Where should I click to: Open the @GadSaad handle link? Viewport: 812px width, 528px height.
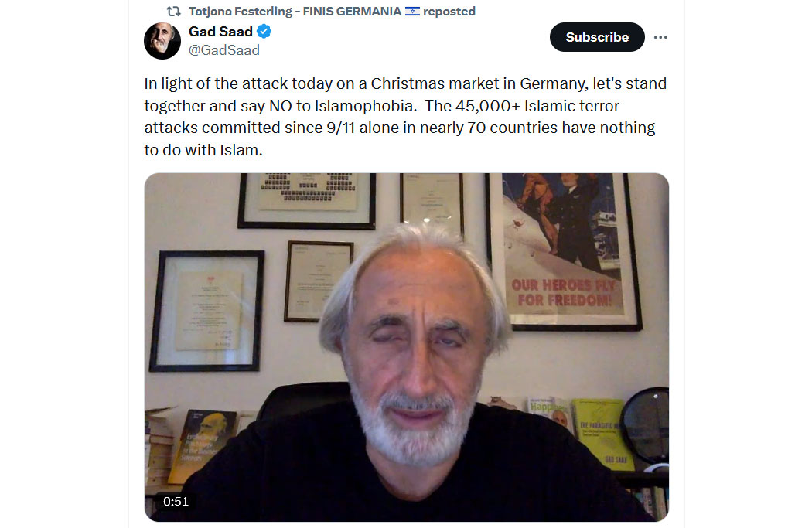(x=223, y=50)
